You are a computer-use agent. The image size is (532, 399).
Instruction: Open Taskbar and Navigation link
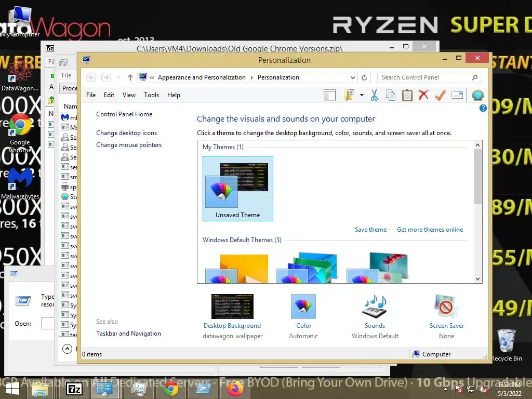pos(129,334)
